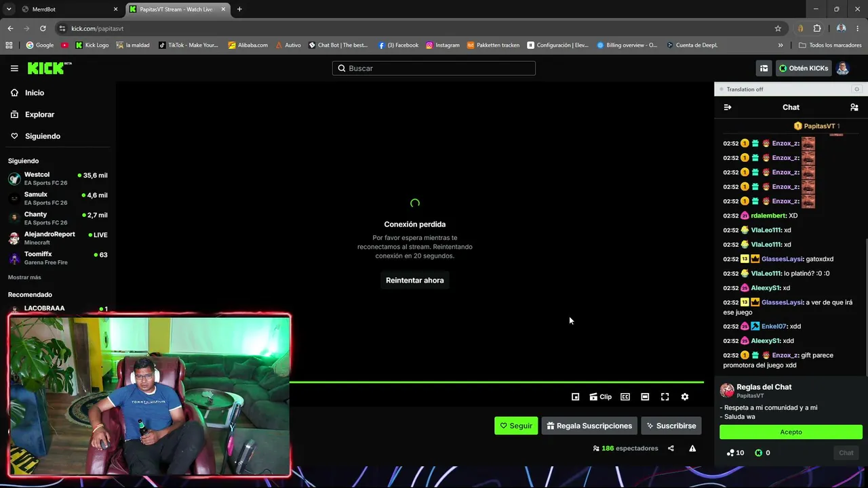The image size is (868, 488).
Task: Open the channel points counter showing 10
Action: 735,453
